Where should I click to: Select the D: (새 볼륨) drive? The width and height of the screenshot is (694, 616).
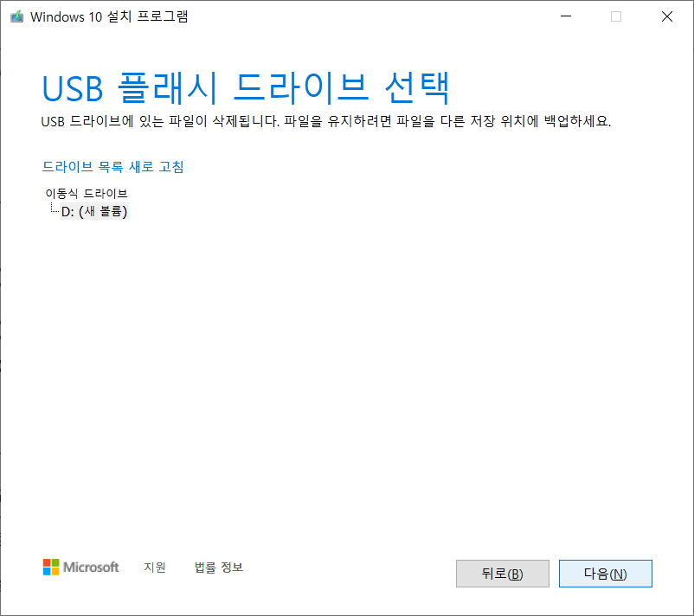coord(94,211)
